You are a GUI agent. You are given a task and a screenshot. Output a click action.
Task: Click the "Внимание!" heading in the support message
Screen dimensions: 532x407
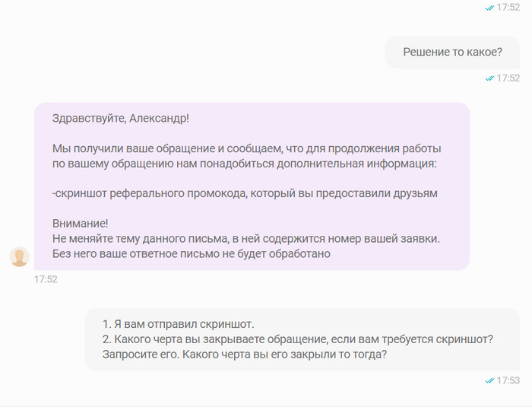tap(81, 223)
